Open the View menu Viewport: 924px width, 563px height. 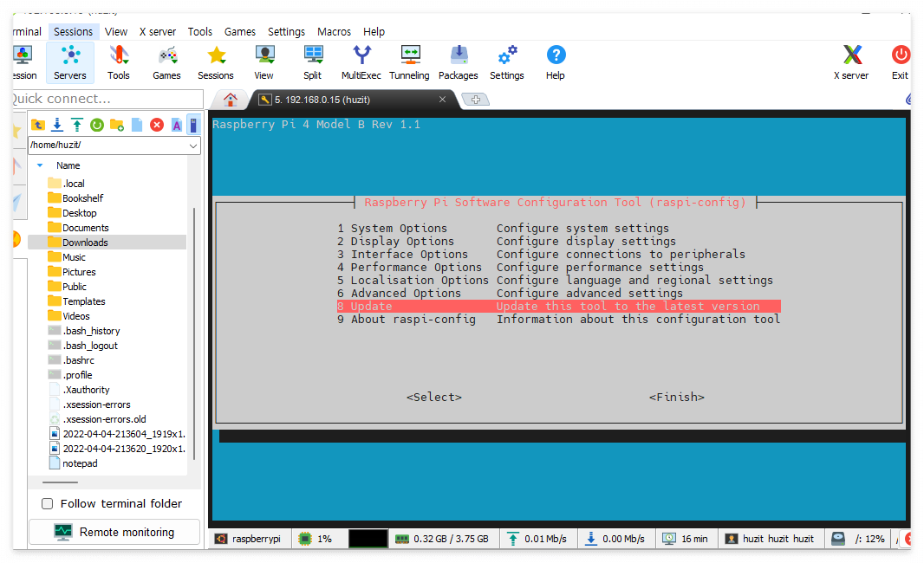tap(116, 32)
